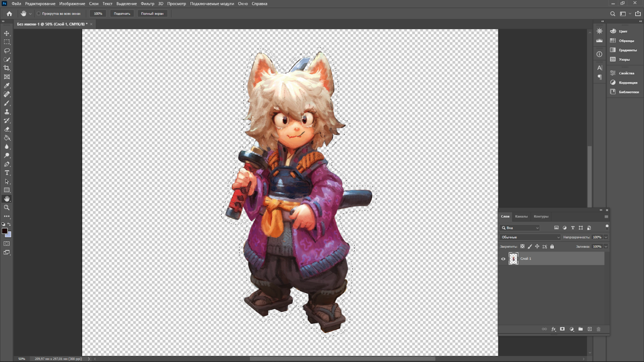Select the Eyedropper tool

(7, 86)
